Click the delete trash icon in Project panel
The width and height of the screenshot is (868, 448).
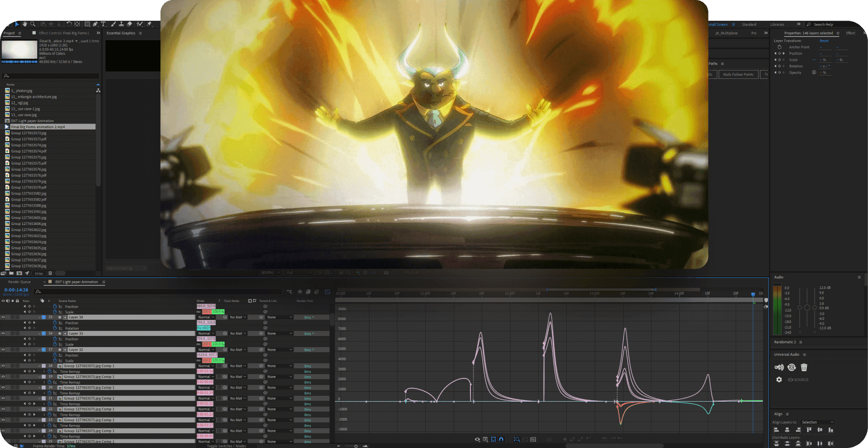(50, 273)
